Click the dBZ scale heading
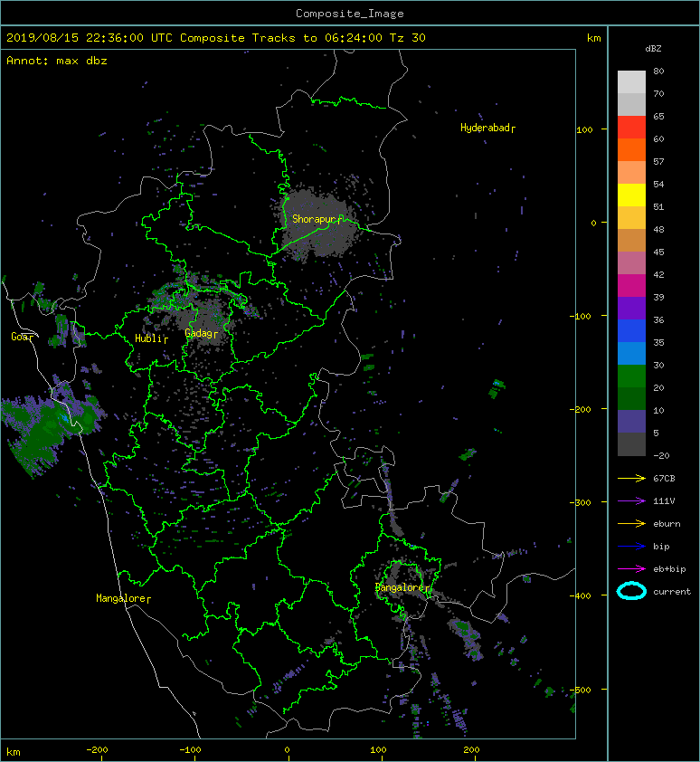The width and height of the screenshot is (700, 762). (x=653, y=49)
